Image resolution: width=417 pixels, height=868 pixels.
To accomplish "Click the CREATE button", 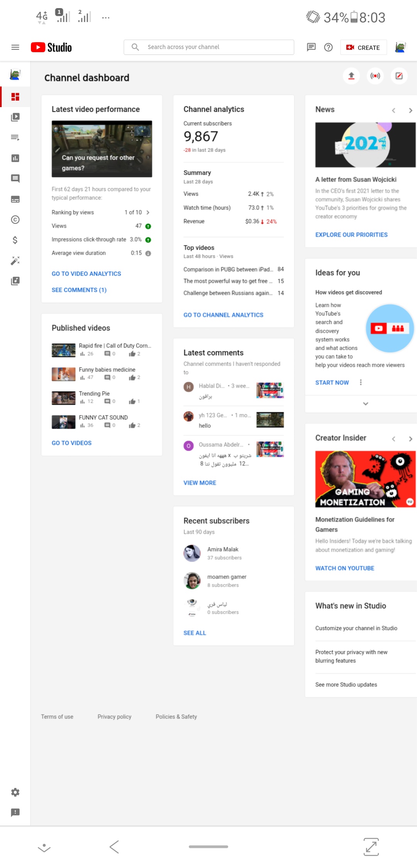I will (363, 48).
